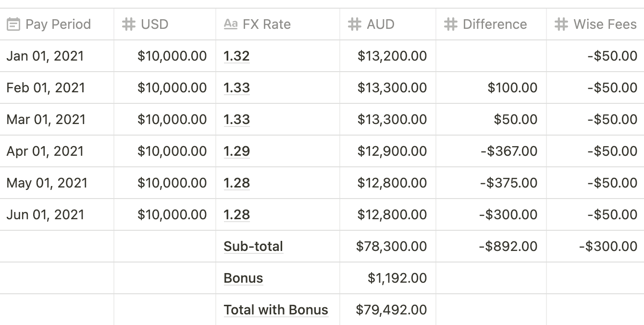Edit the -$367.00 Difference cell
Image resolution: width=644 pixels, height=325 pixels.
508,151
